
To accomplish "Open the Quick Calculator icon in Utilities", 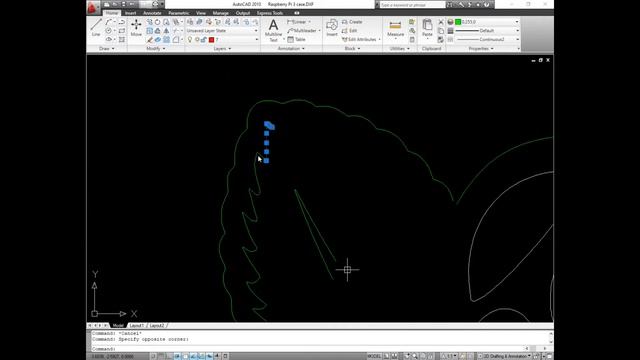I will click(x=412, y=40).
